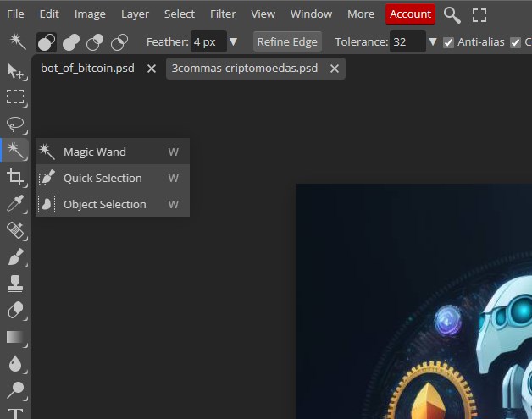The image size is (532, 419).
Task: Select the Gradient tool
Action: 15,337
